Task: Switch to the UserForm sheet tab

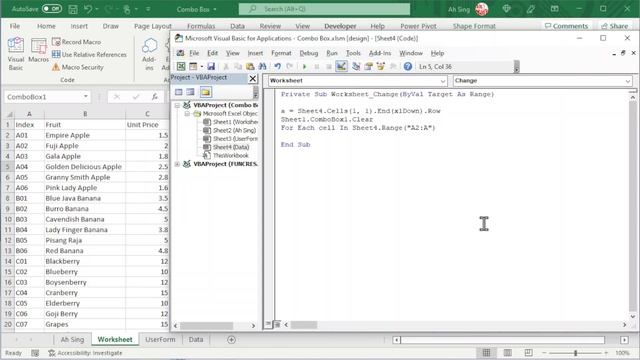Action: (160, 340)
